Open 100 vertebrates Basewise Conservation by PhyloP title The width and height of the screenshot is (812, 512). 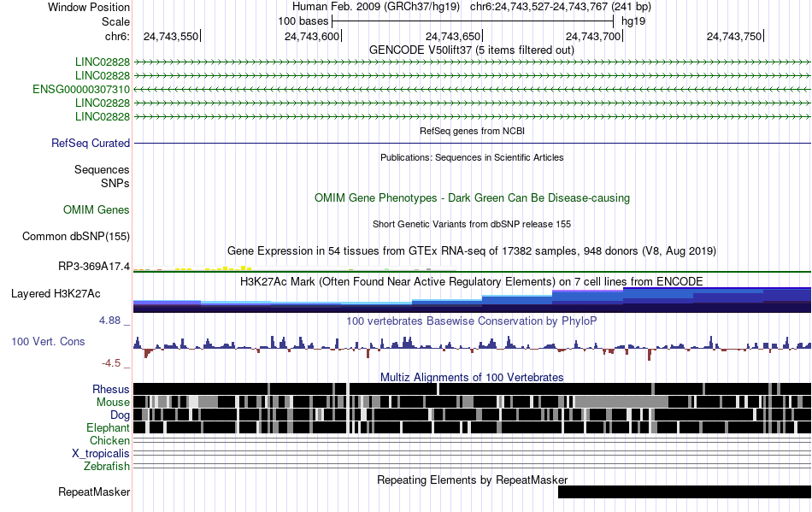click(472, 321)
